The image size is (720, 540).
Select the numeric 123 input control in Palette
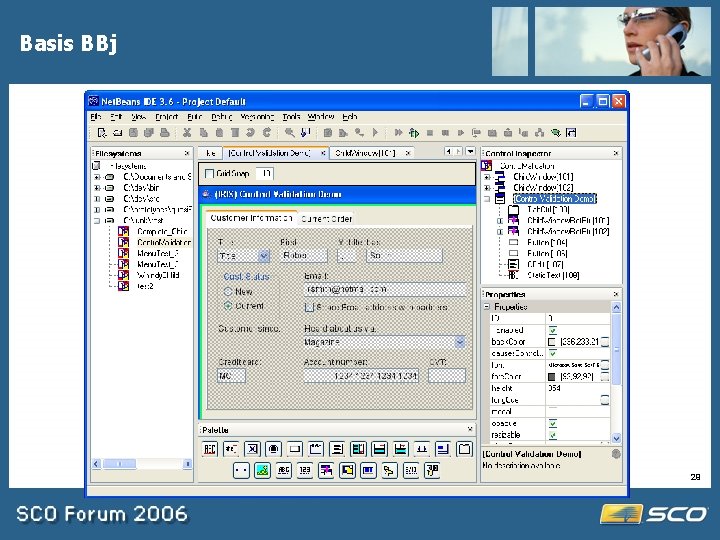click(x=304, y=470)
